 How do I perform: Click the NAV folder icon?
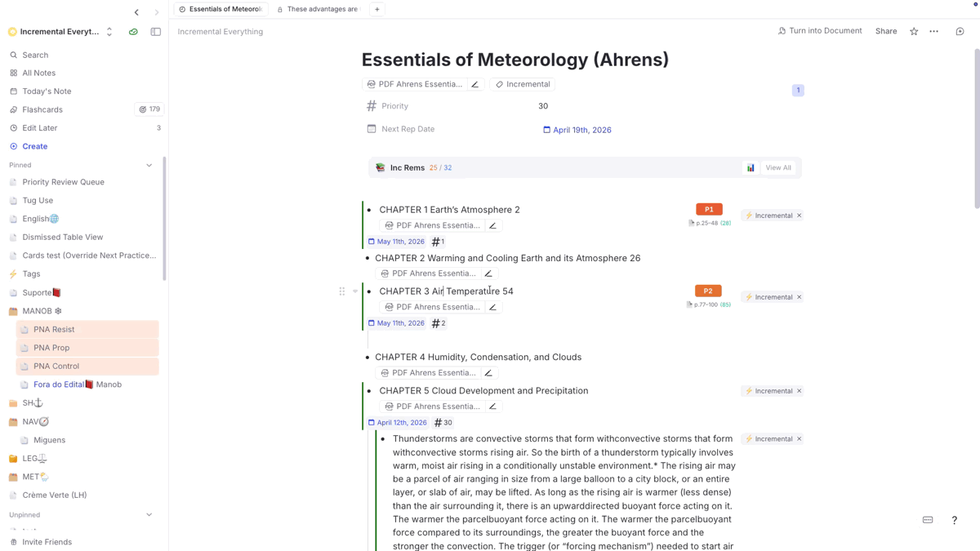[x=13, y=422]
